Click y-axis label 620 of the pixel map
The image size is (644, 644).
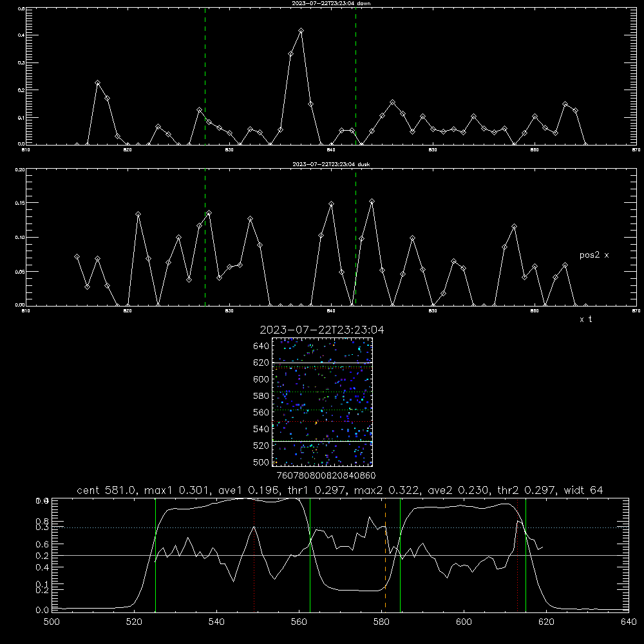[x=261, y=363]
